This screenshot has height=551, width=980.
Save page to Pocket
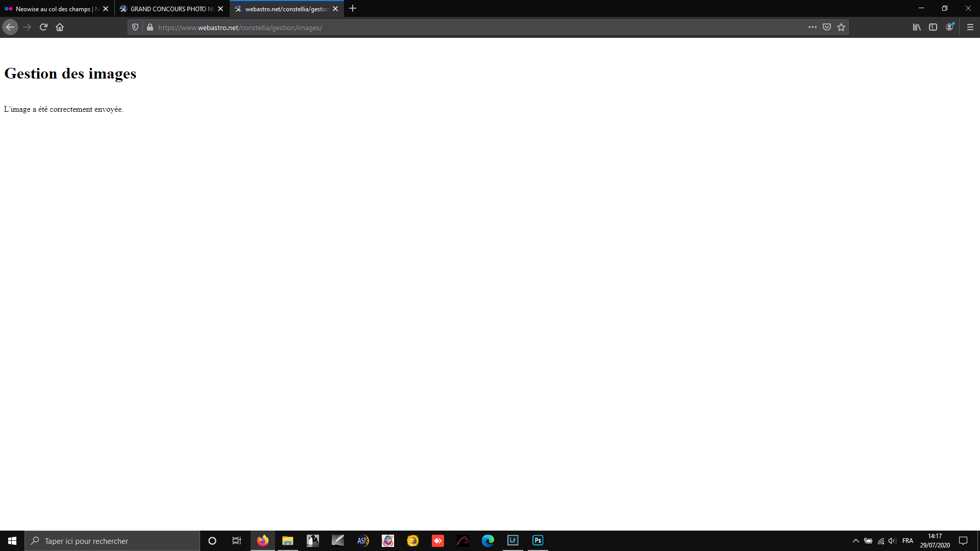[827, 28]
